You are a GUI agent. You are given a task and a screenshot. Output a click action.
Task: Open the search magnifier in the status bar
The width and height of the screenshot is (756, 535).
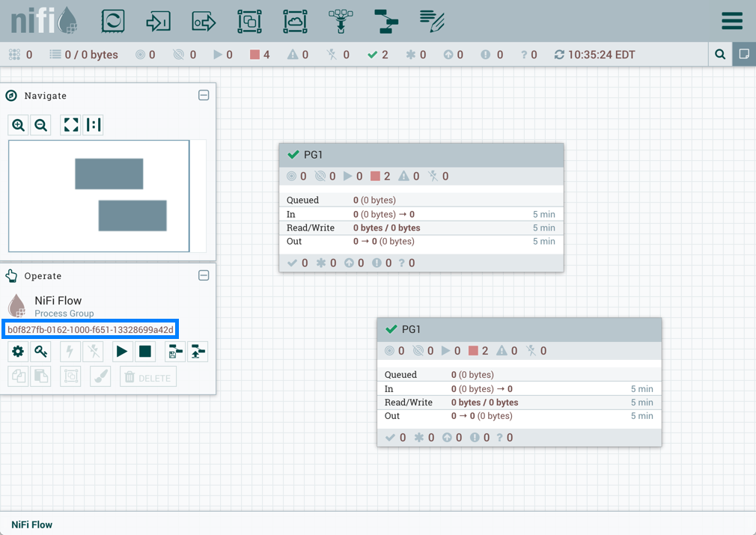pyautogui.click(x=720, y=55)
